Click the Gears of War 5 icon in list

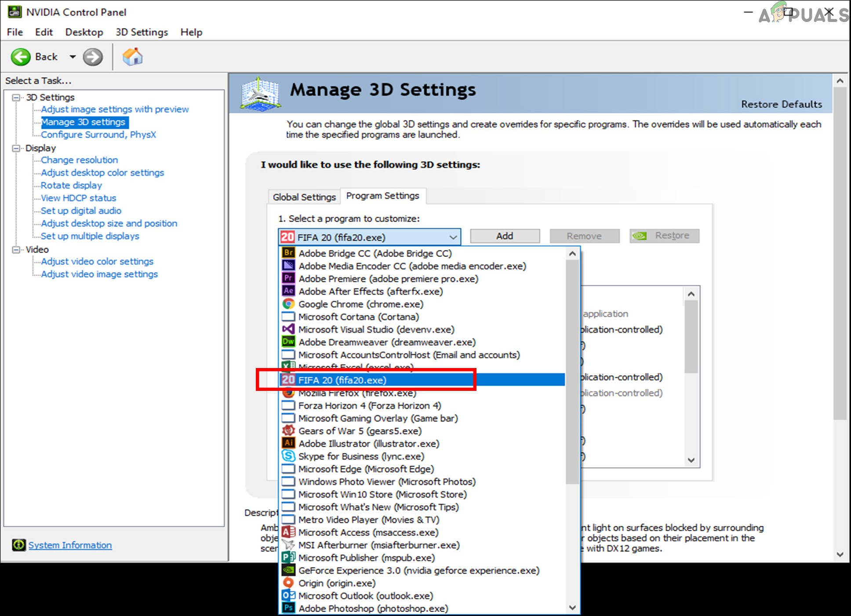[x=289, y=430]
